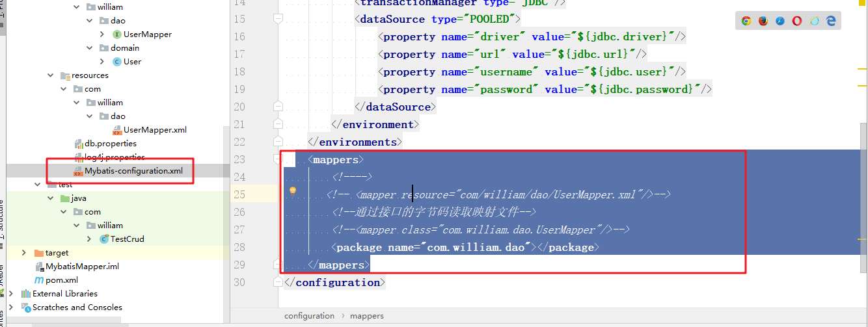The image size is (868, 327).
Task: Select db.properties file label
Action: (x=111, y=144)
